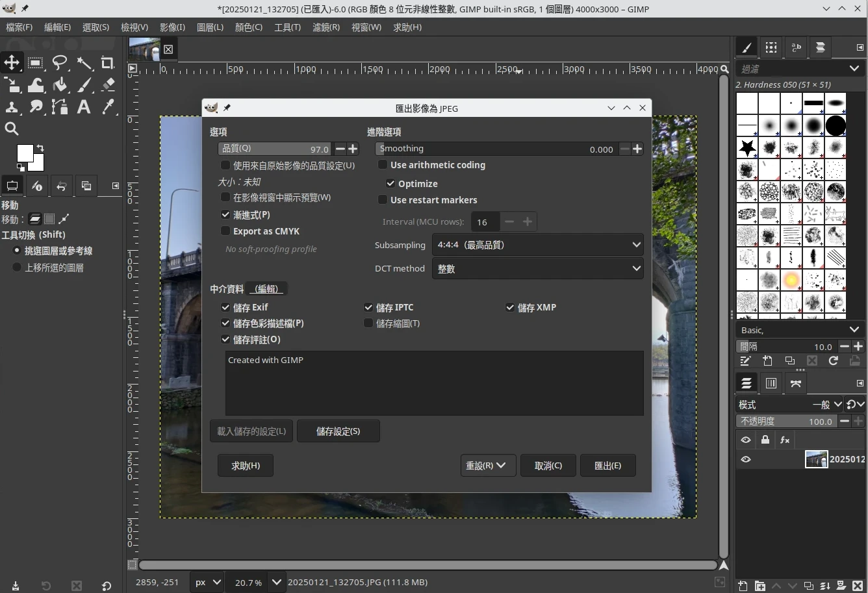This screenshot has width=868, height=593.
Task: Select the Free Select lasso tool
Action: coord(60,63)
